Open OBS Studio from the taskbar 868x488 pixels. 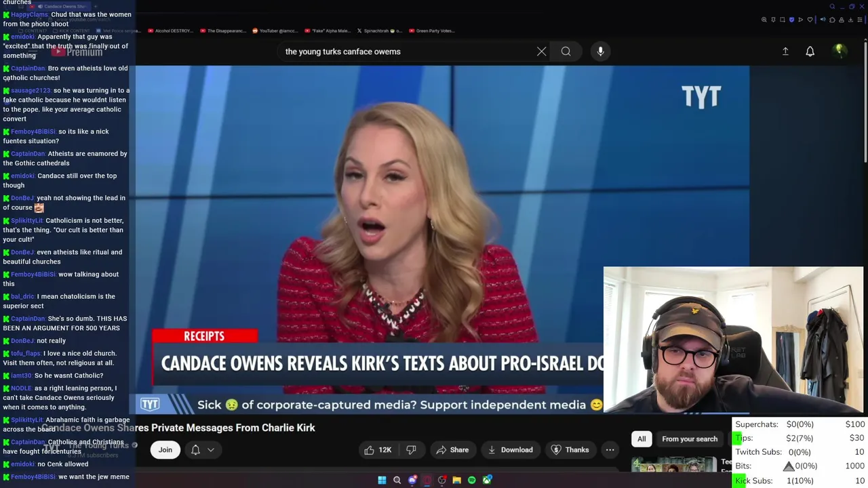[x=441, y=480]
